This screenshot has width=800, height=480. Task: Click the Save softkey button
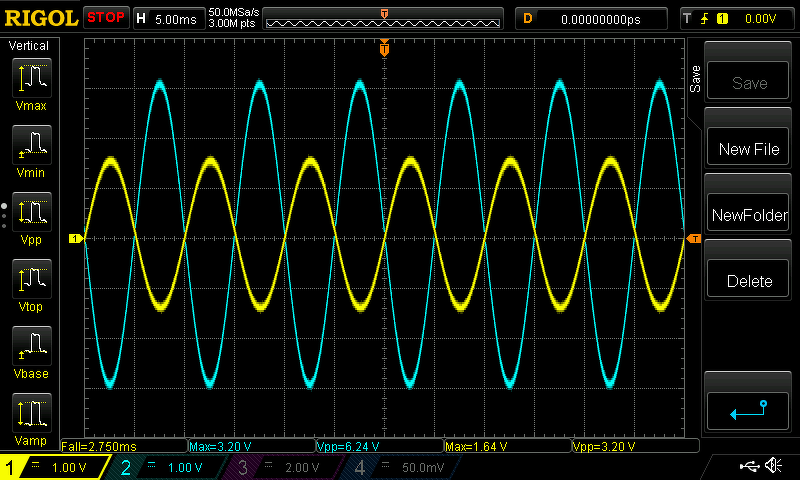748,82
